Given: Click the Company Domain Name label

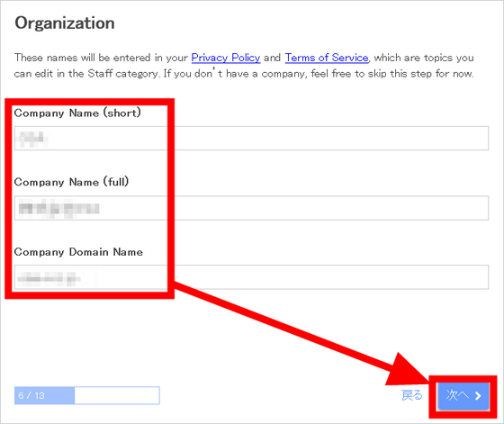Looking at the screenshot, I should click(x=78, y=252).
